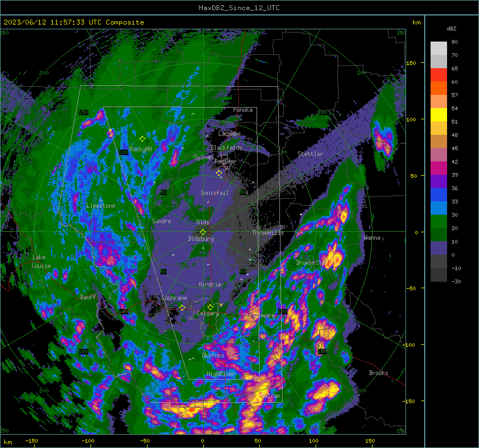
Task: Click the 2023/06/12 11:57:33 UTC Composite timestamp
Action: click(73, 22)
